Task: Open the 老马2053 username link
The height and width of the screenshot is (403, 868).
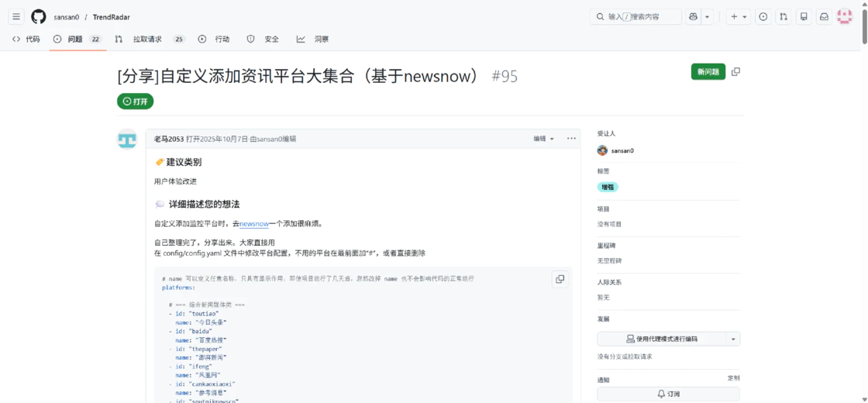Action: pyautogui.click(x=169, y=139)
